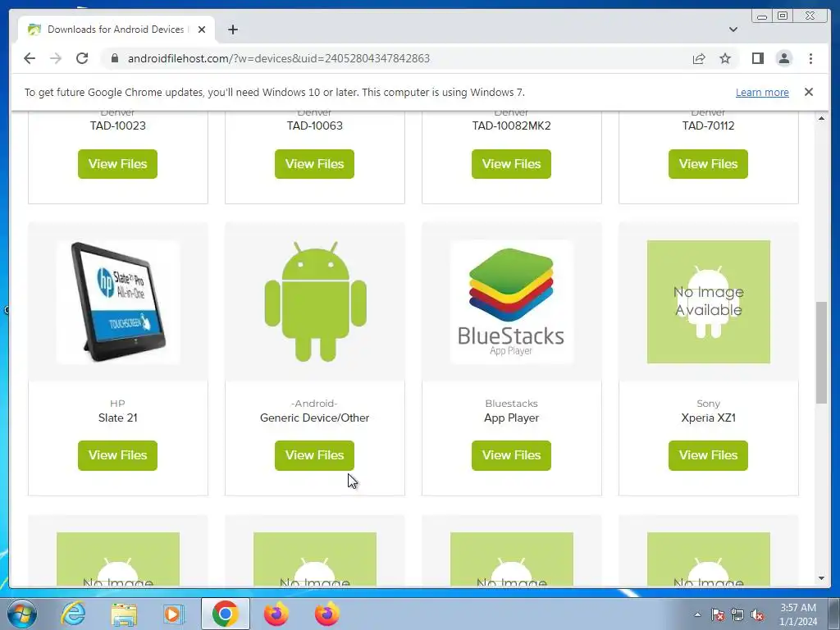Click the Xperia XZ1 device name
The image size is (840, 630).
708,418
